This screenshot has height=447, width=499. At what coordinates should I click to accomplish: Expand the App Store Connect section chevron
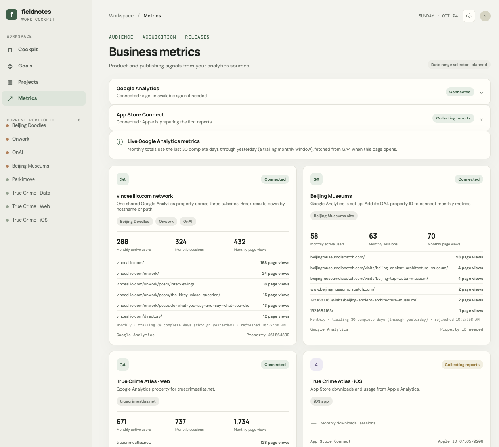481,119
